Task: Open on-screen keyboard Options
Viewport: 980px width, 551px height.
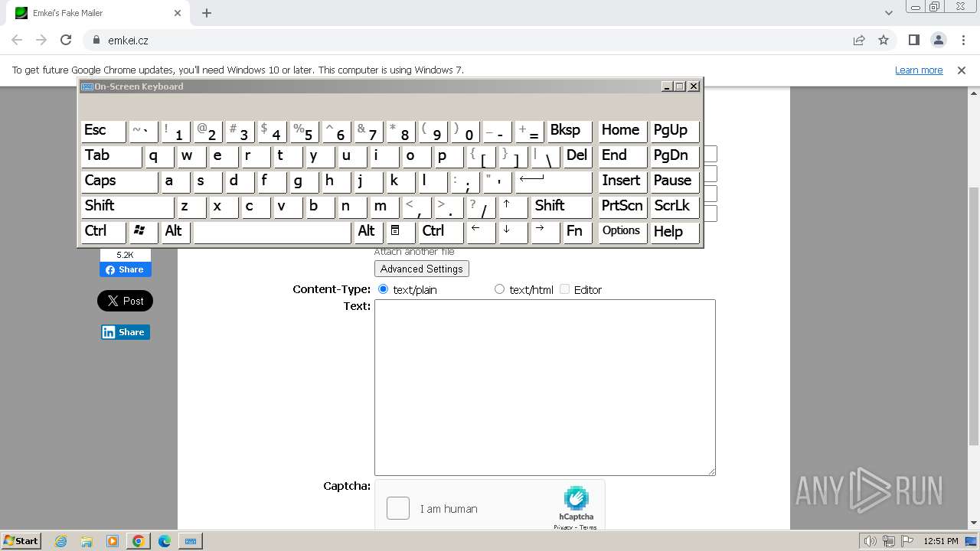Action: pos(622,231)
